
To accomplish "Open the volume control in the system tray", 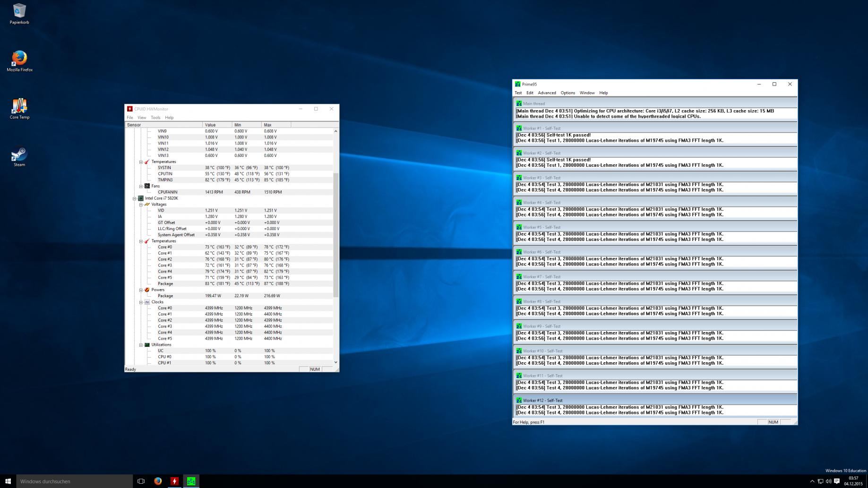I will (x=828, y=481).
